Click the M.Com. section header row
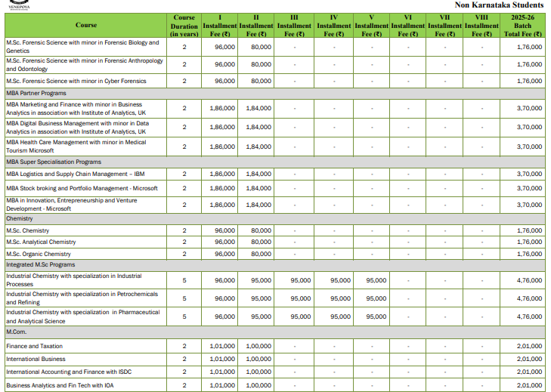 [x=17, y=332]
